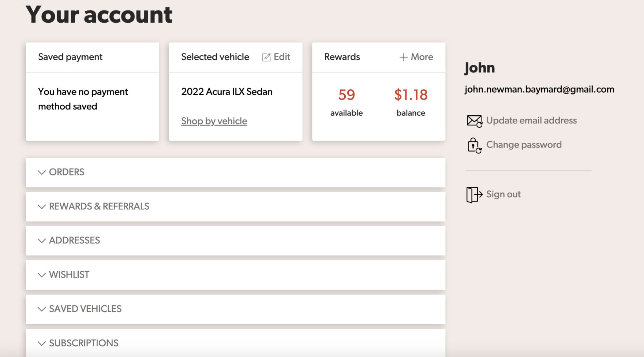Image resolution: width=644 pixels, height=357 pixels.
Task: Click the Sign out text link
Action: 503,194
